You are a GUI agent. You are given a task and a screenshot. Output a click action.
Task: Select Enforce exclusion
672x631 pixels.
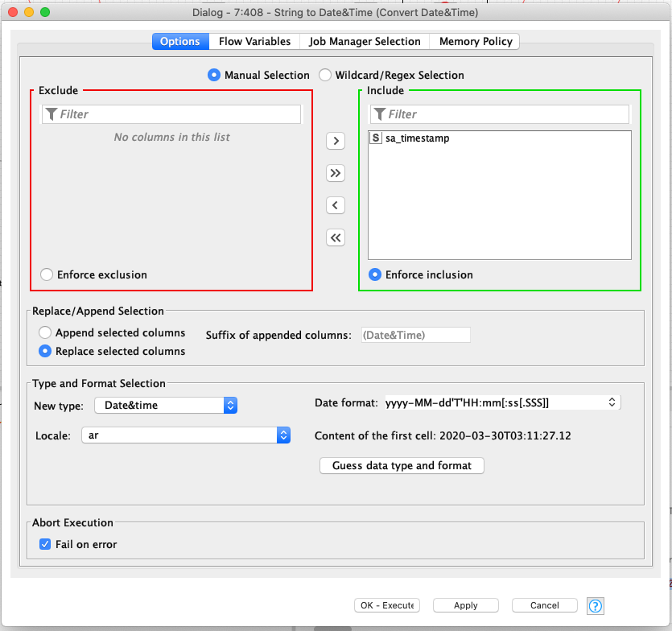(47, 274)
